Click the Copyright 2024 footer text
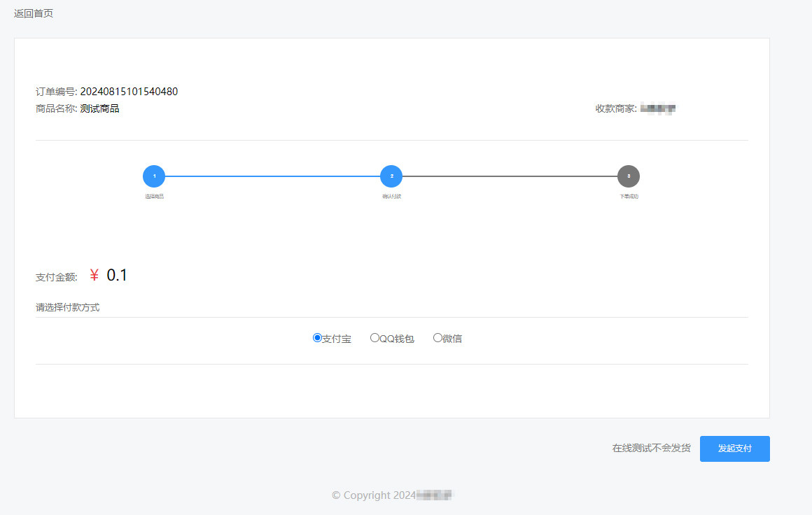This screenshot has height=515, width=812. tap(372, 495)
